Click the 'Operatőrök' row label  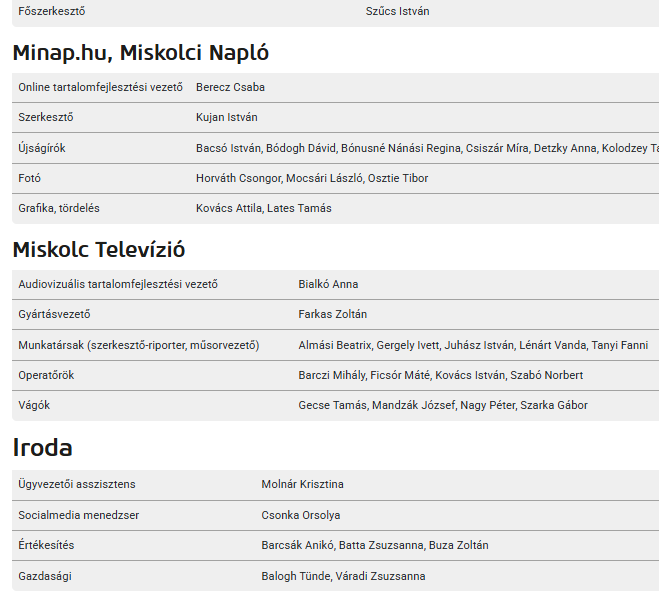(x=46, y=375)
